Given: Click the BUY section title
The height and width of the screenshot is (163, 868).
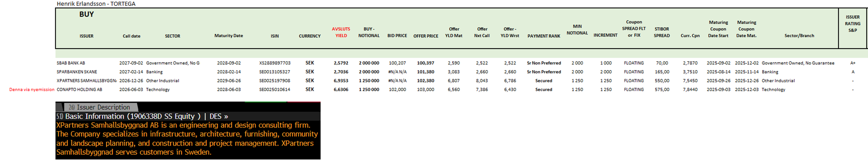Looking at the screenshot, I should [x=86, y=14].
